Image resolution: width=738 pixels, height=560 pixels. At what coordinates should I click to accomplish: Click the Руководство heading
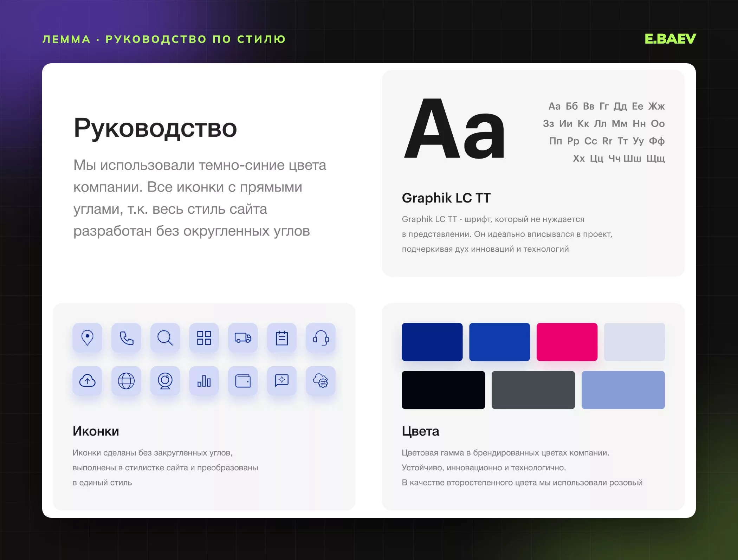point(155,129)
